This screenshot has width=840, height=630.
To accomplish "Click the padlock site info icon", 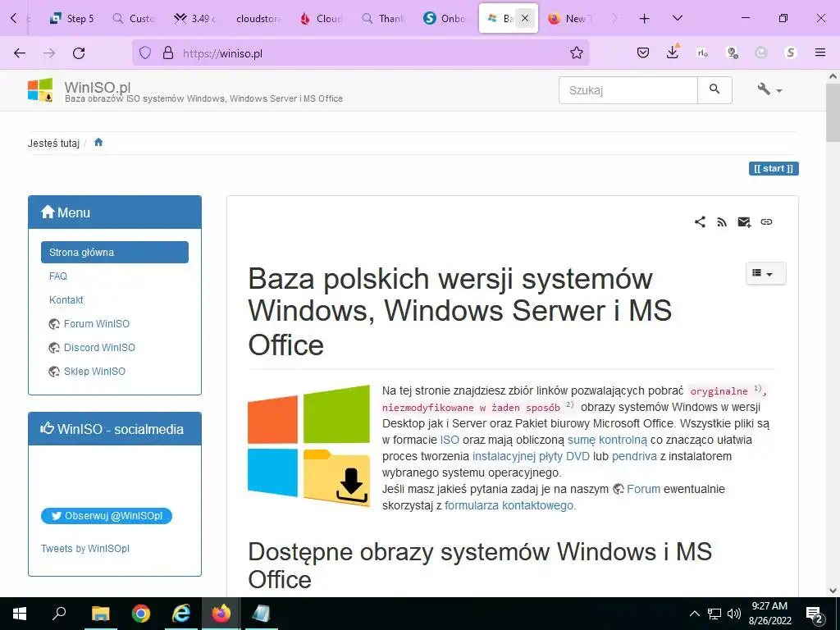I will tap(168, 52).
